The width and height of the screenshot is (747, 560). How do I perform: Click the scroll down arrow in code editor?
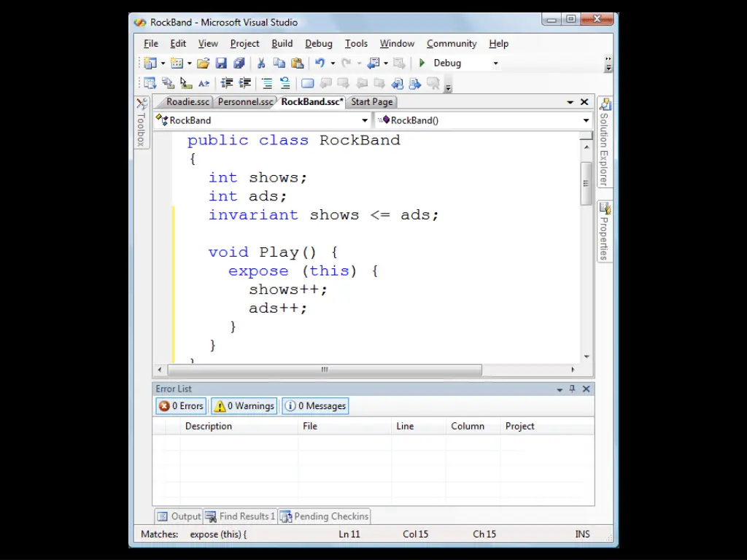pyautogui.click(x=587, y=357)
